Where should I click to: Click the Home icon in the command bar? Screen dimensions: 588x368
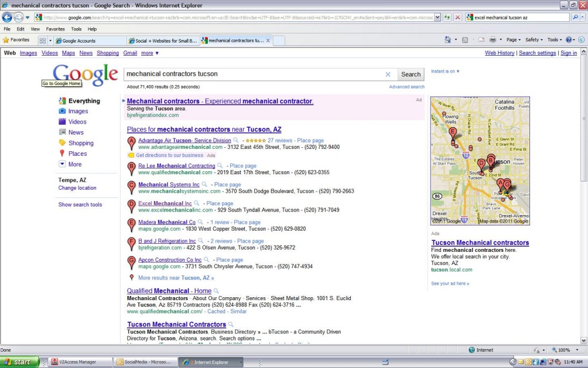pyautogui.click(x=448, y=40)
